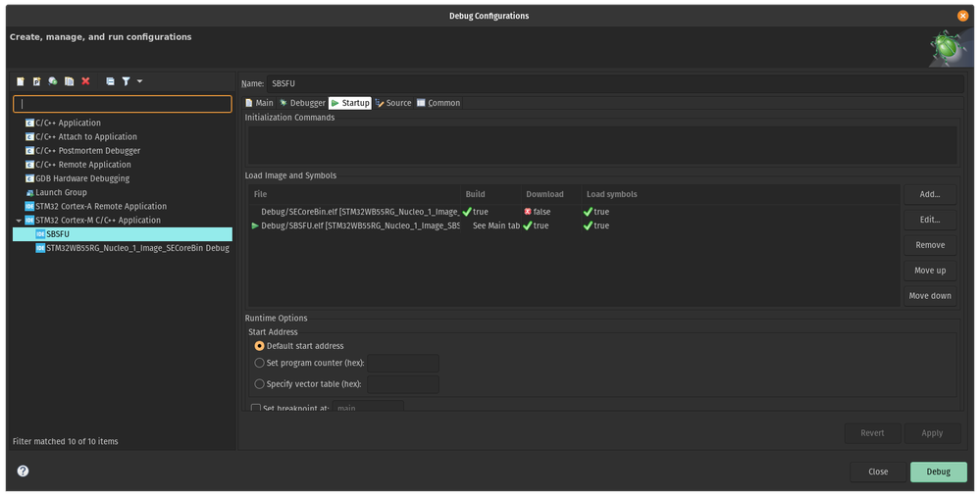The width and height of the screenshot is (980, 497).
Task: Open the help question mark icon
Action: pyautogui.click(x=24, y=471)
